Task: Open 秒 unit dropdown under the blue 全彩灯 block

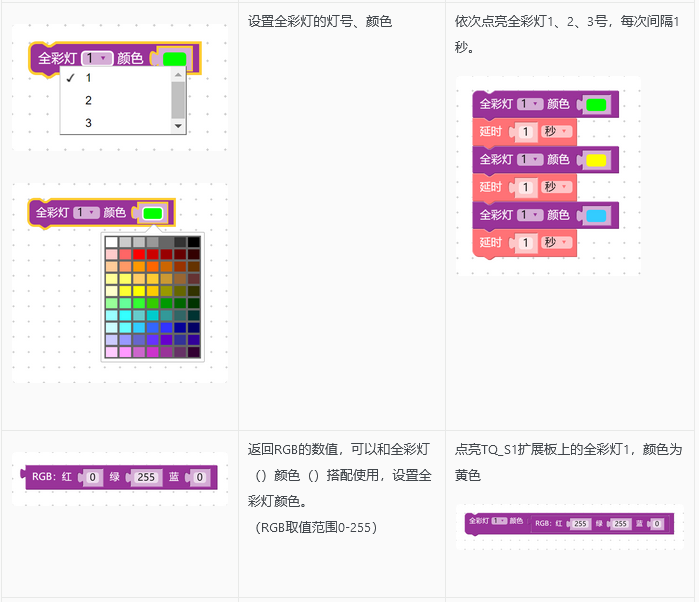Action: (556, 242)
